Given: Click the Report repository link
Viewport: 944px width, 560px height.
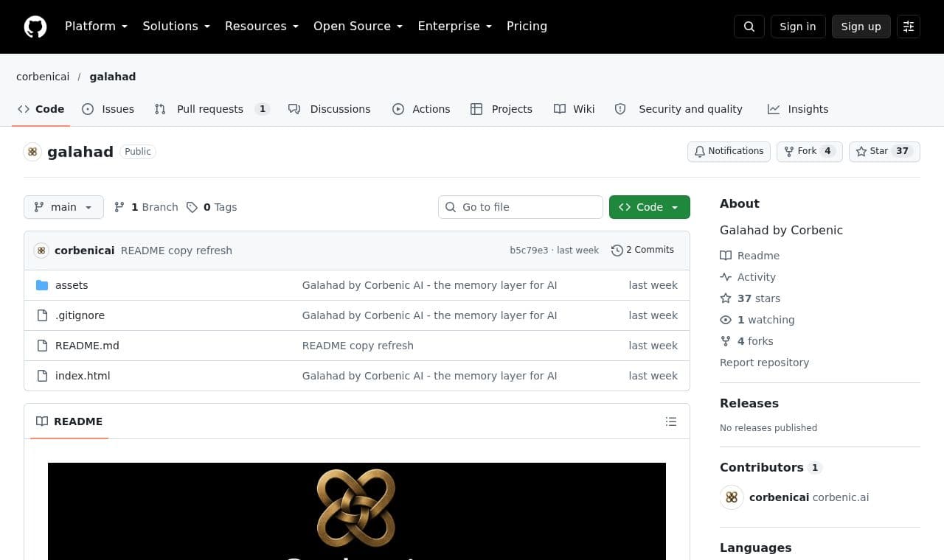Looking at the screenshot, I should 764,363.
